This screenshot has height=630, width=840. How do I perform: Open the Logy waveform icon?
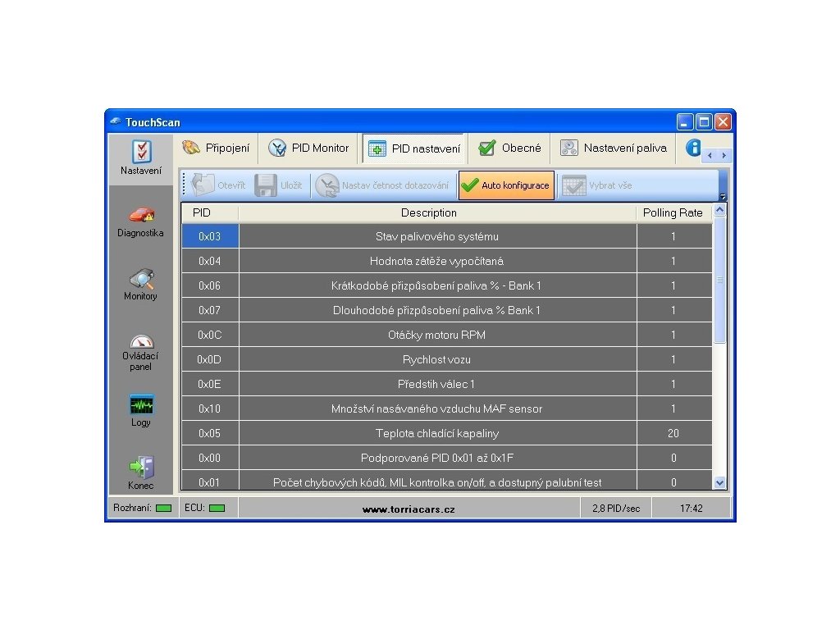pos(141,405)
